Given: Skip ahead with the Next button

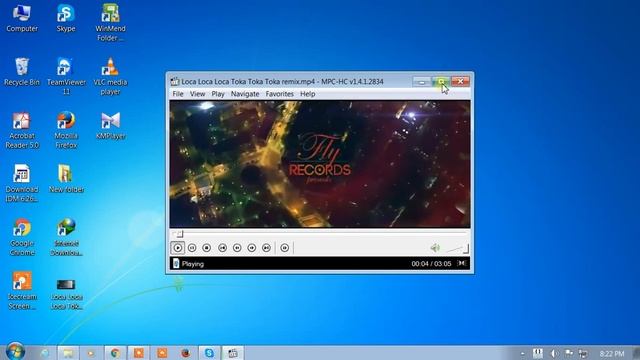Looking at the screenshot, I should pos(267,248).
